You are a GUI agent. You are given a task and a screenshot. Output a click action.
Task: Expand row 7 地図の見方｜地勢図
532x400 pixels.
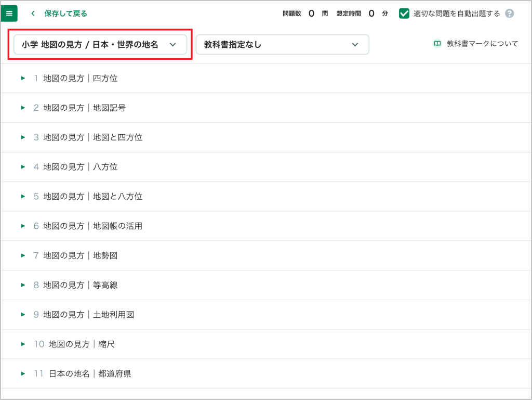click(23, 255)
